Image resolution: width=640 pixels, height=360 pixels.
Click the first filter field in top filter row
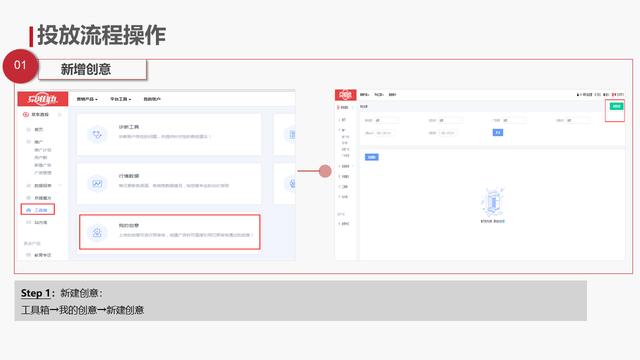coord(387,120)
